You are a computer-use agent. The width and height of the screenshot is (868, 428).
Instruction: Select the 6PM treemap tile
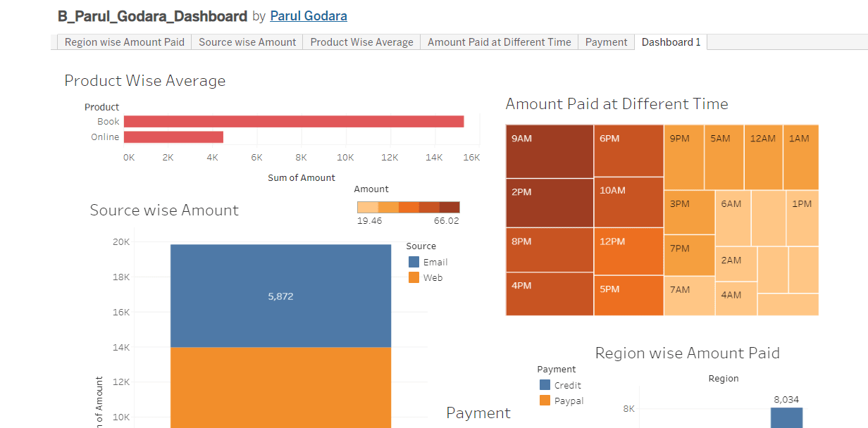[x=628, y=151]
